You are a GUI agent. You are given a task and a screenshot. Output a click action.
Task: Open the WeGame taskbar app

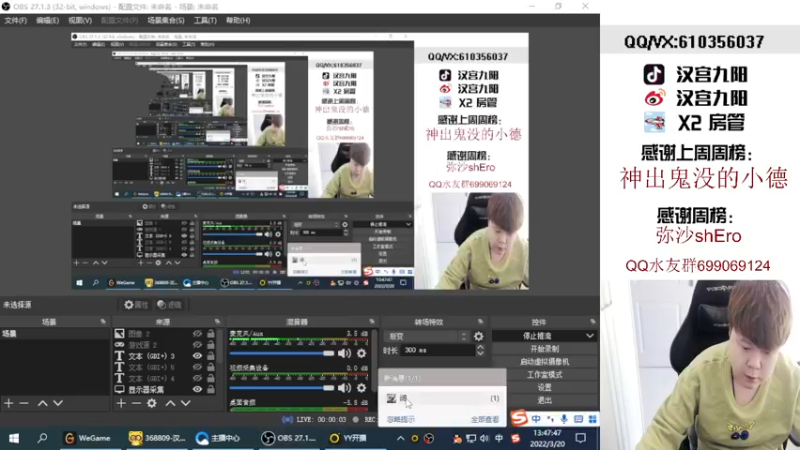click(x=87, y=438)
